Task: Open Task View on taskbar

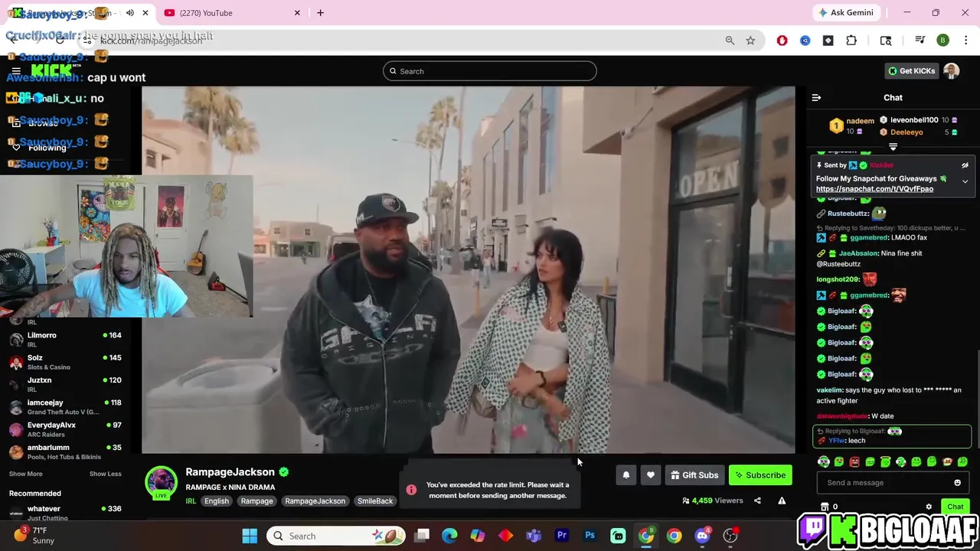Action: [x=422, y=536]
